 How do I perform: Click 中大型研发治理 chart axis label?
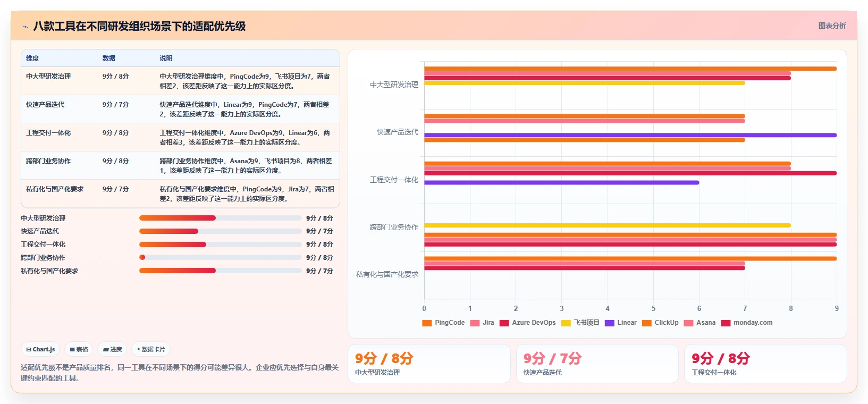394,85
